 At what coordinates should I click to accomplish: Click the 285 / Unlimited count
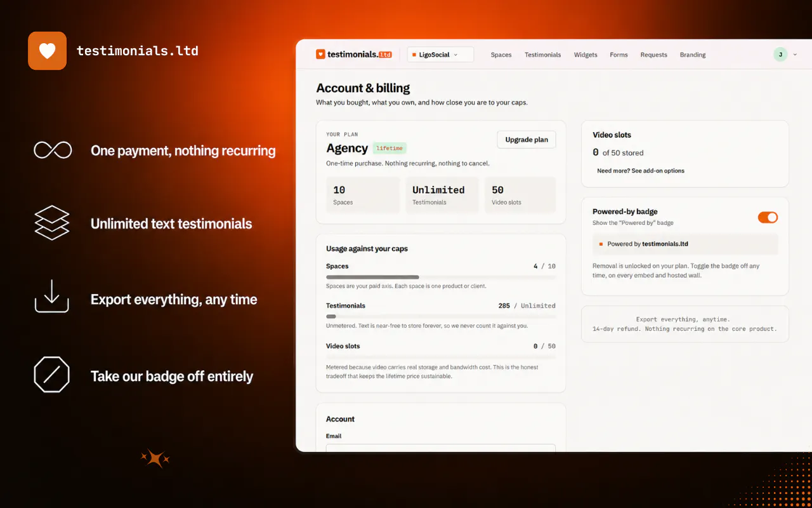click(x=527, y=305)
